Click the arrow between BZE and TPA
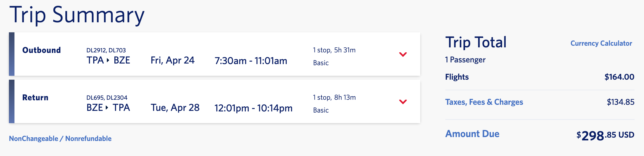This screenshot has width=644, height=156. tap(107, 108)
